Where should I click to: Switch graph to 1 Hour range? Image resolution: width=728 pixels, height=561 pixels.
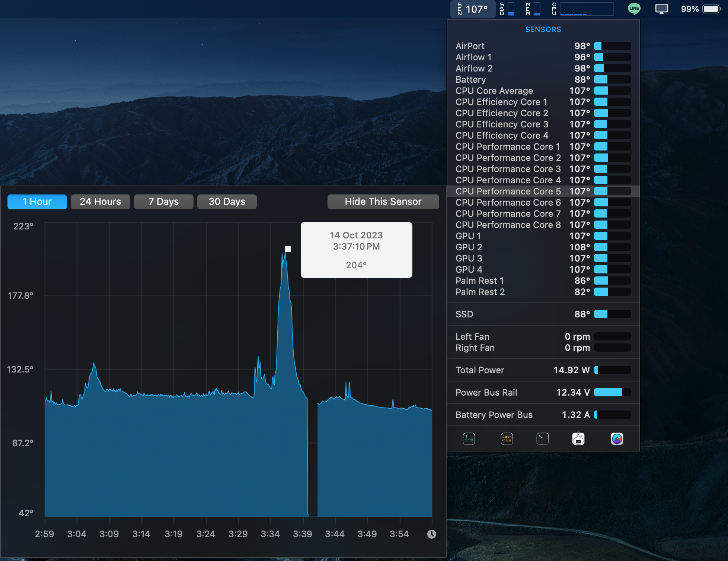pos(37,202)
